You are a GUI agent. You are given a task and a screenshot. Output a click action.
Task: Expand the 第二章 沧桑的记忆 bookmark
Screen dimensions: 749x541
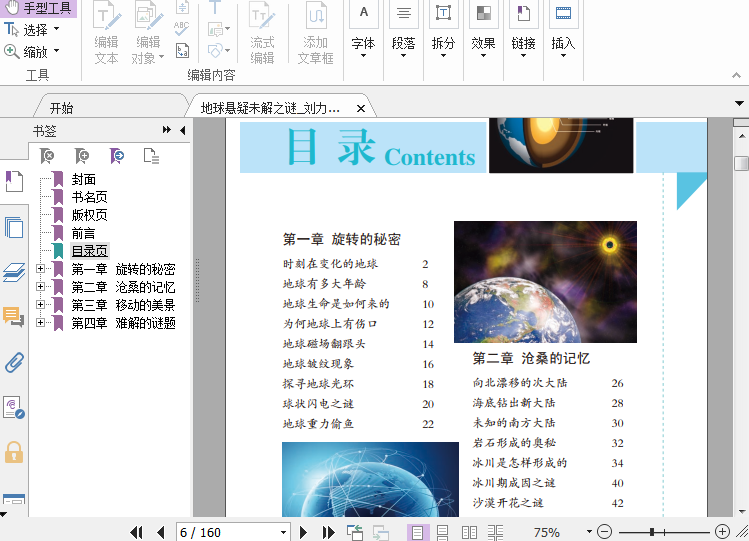41,286
